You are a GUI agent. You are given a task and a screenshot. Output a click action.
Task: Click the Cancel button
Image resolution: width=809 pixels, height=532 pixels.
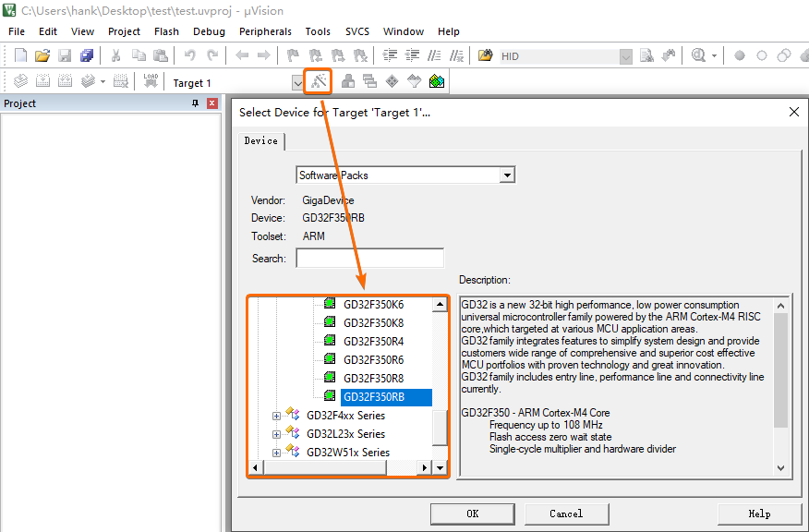(x=566, y=514)
